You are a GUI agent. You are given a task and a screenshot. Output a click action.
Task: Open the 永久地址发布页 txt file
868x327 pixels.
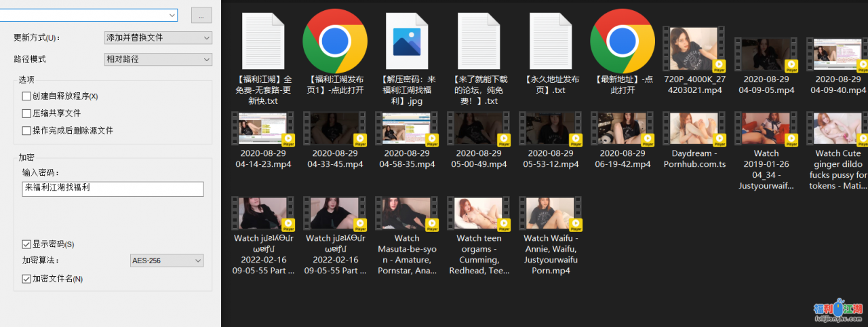[x=550, y=41]
